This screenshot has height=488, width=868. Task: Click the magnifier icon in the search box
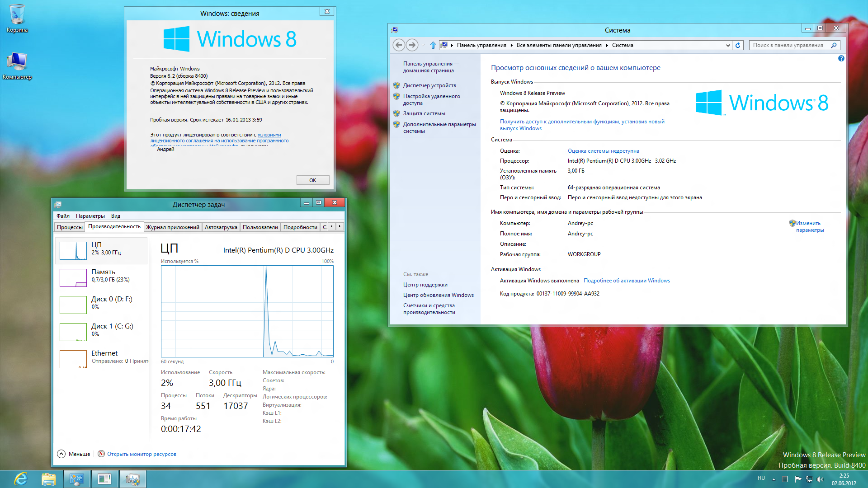coord(834,45)
